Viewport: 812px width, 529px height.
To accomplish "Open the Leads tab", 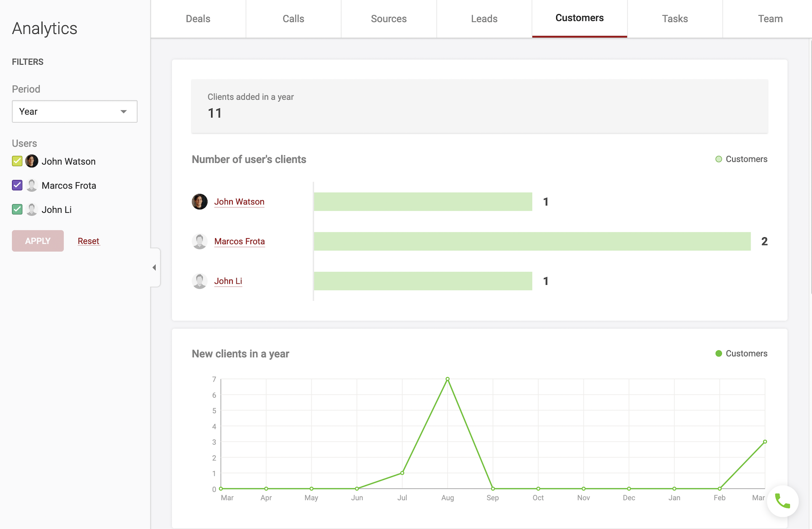I will (x=484, y=19).
